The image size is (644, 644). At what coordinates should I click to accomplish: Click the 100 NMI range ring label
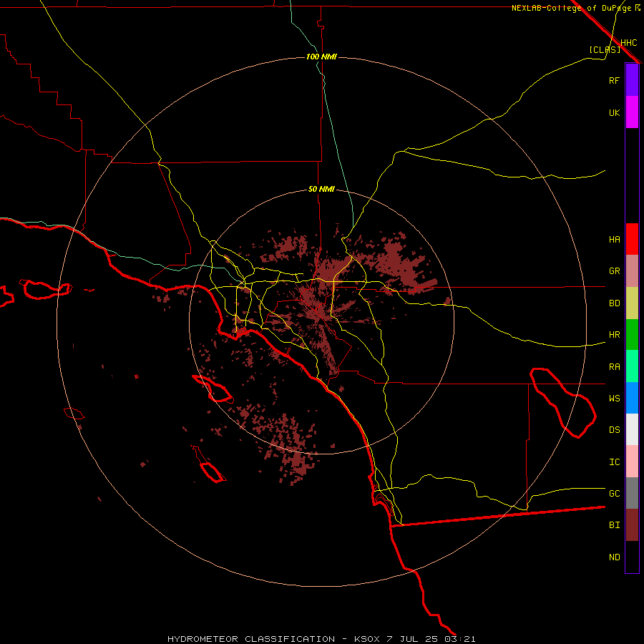click(x=321, y=57)
